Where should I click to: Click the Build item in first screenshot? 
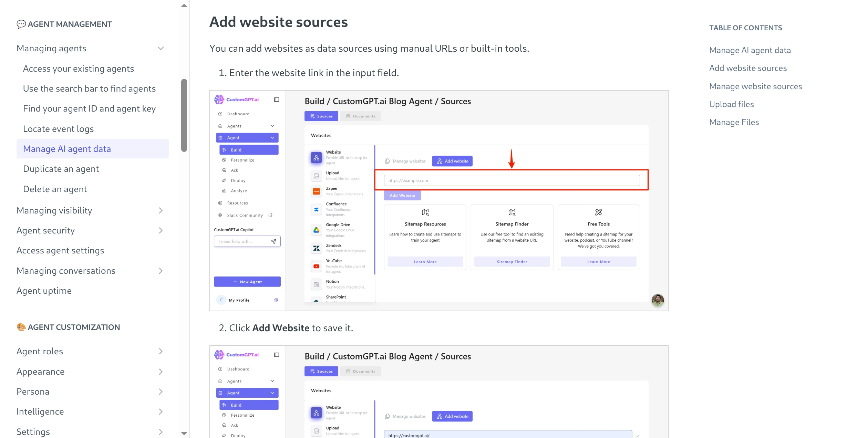point(249,150)
